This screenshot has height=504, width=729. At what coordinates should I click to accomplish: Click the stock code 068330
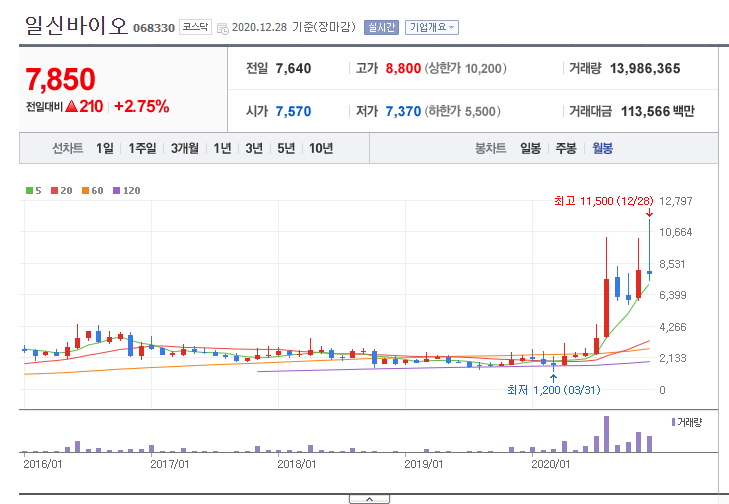click(x=154, y=28)
